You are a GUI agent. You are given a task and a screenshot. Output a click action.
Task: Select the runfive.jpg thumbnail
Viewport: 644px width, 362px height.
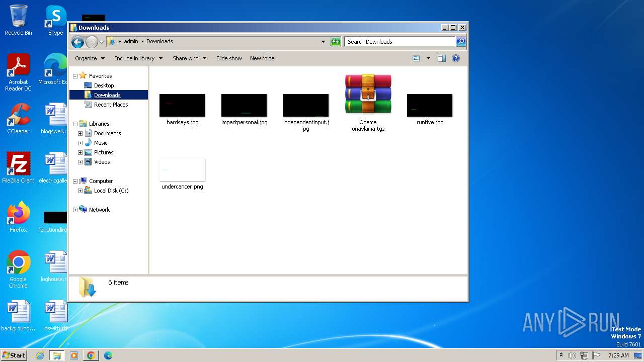click(430, 105)
